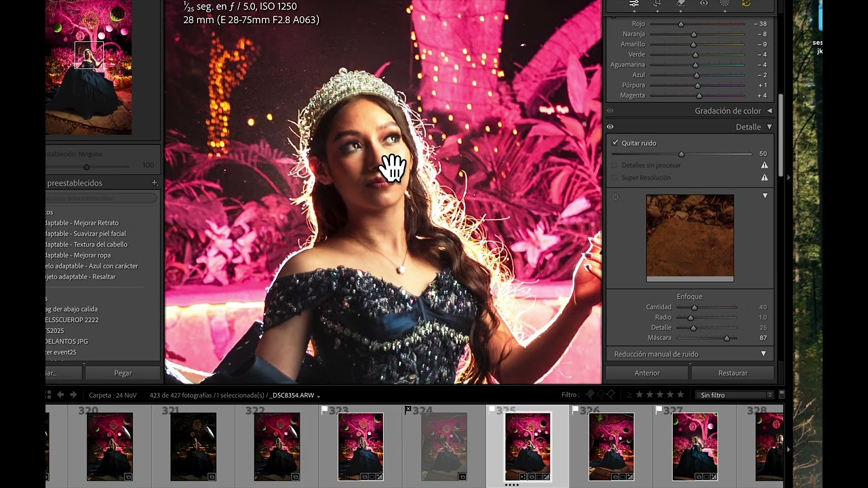Select filmstrip thumbnail 322
868x488 pixels.
(x=277, y=447)
